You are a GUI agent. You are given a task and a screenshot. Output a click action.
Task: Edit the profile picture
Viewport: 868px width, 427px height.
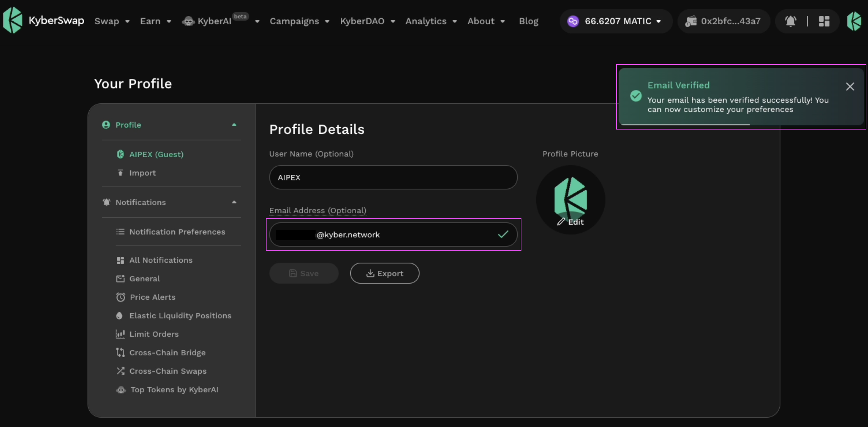point(570,222)
